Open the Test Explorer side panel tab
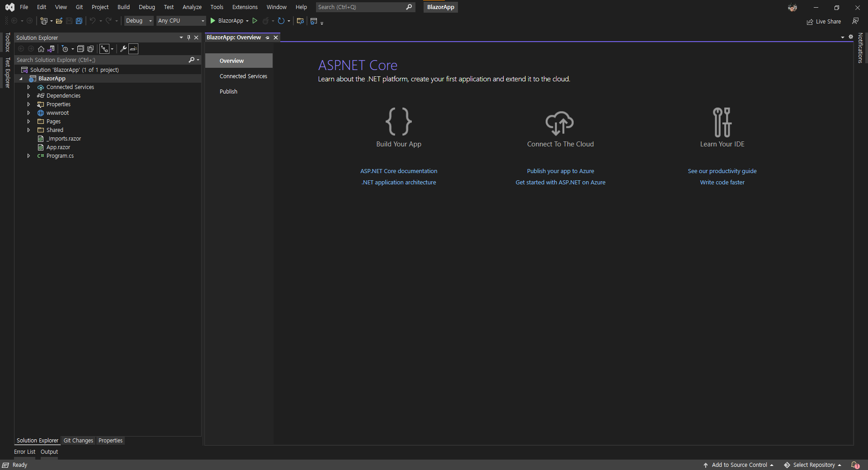Screen dimensions: 868x470 pos(7,73)
